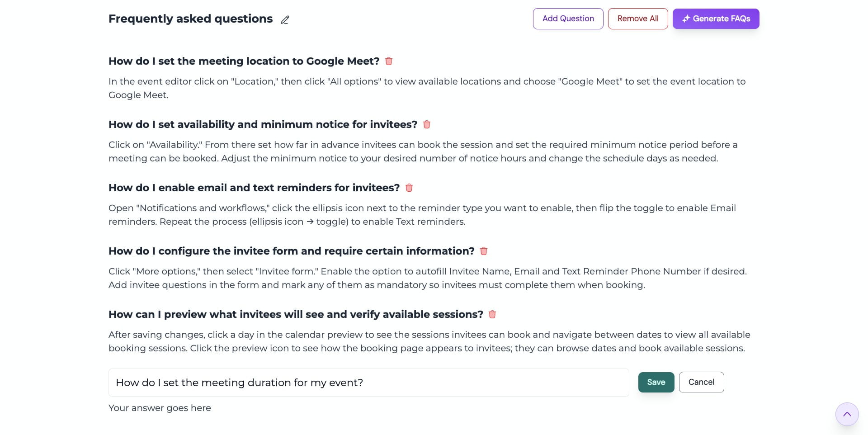Remove the preview invitees question
Screen dimensions: 868x435
click(x=492, y=314)
